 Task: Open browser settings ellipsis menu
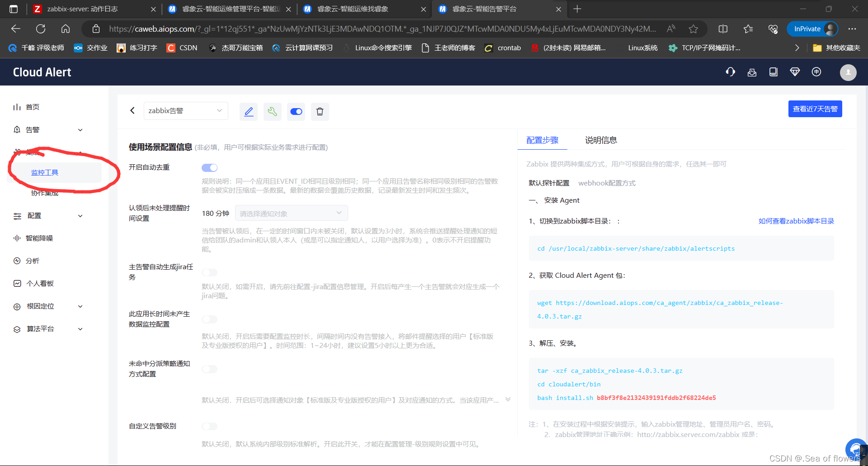coord(852,29)
